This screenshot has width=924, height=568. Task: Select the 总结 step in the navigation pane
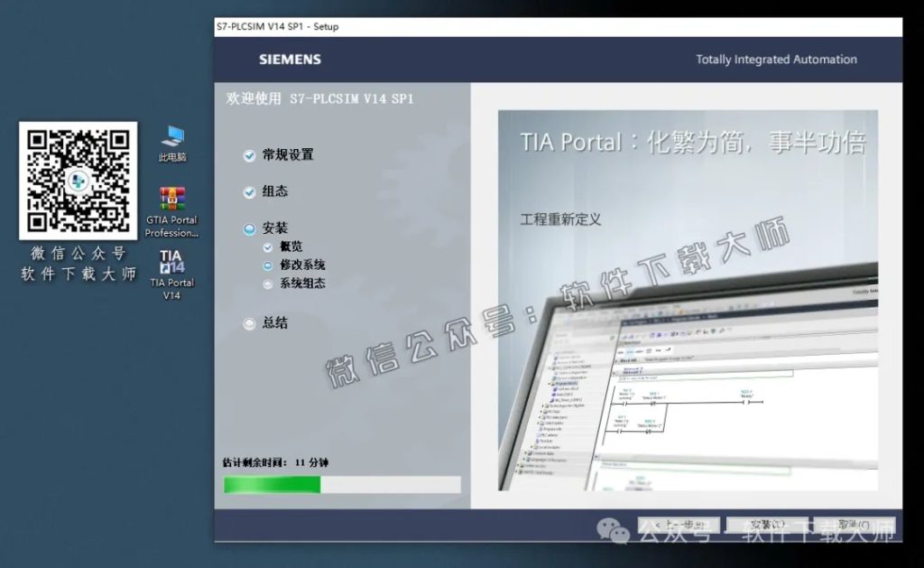point(275,323)
